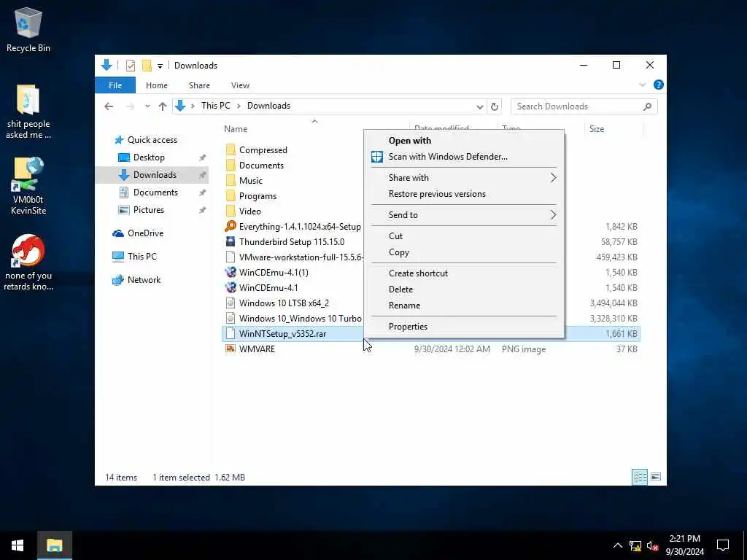Image resolution: width=747 pixels, height=560 pixels.
Task: Click Windows 10 Turbo disc image icon
Action: coord(231,318)
